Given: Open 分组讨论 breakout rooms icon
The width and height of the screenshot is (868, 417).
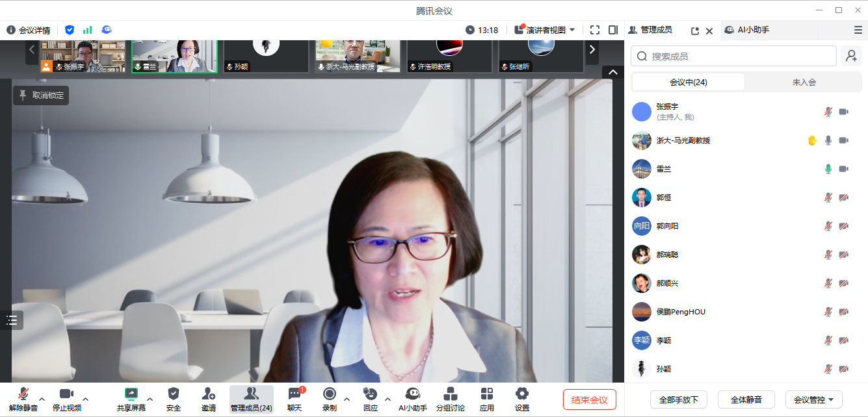Looking at the screenshot, I should (x=450, y=394).
